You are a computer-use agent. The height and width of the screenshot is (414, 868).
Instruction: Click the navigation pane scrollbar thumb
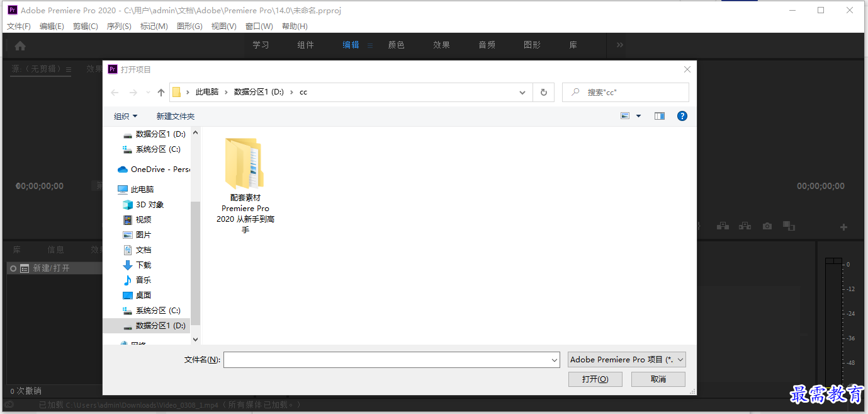click(x=195, y=263)
